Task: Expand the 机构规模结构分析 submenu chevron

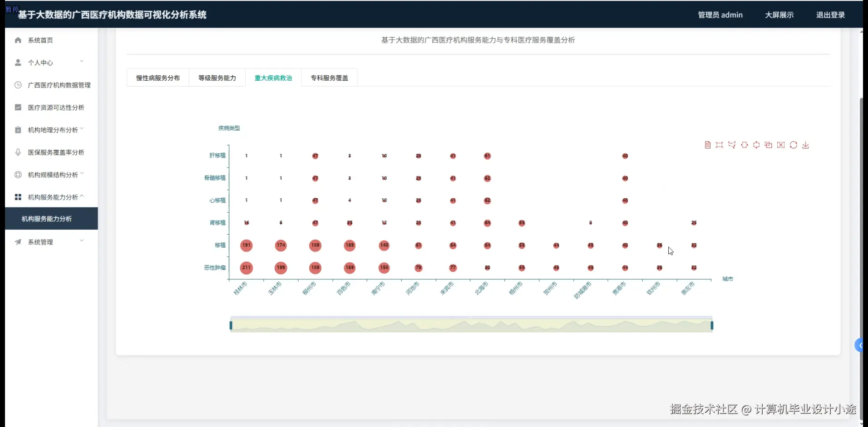Action: (82, 174)
